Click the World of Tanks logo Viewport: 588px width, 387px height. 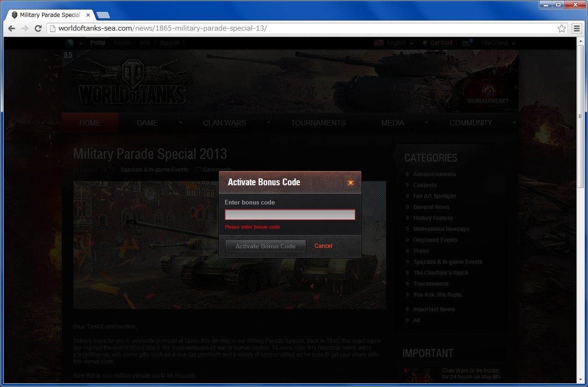click(132, 83)
